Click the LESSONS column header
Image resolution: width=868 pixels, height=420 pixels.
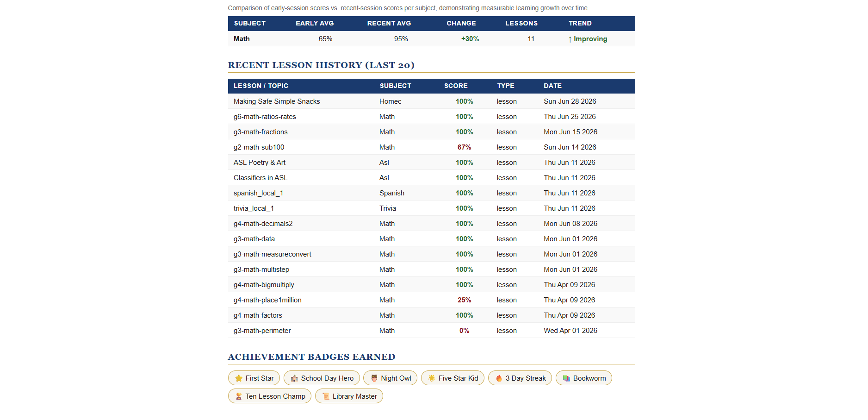coord(521,23)
